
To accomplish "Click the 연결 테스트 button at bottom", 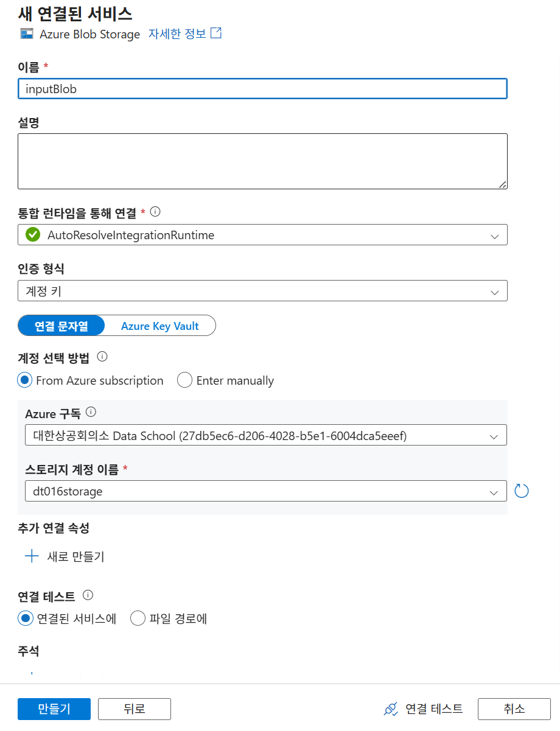I will tap(424, 709).
